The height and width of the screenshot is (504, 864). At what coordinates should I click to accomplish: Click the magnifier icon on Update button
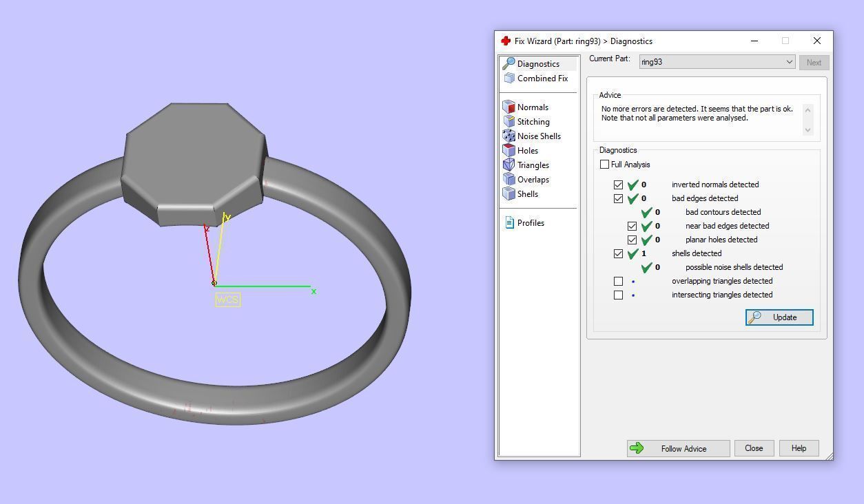(755, 317)
